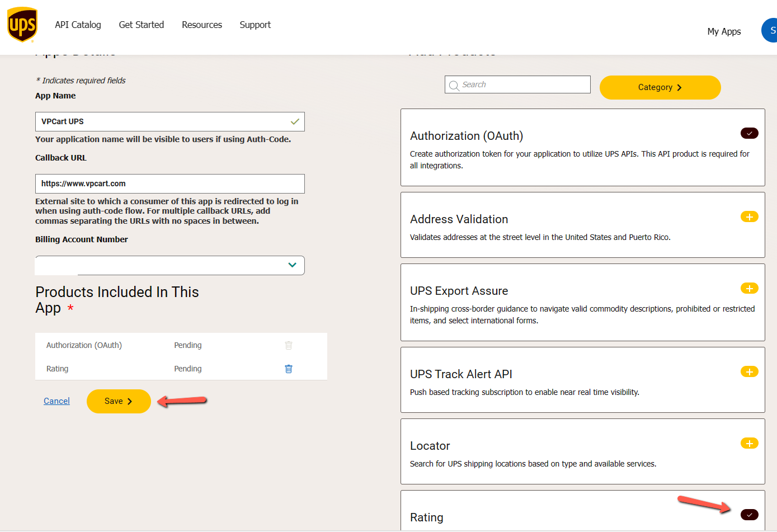Click the Locator card title
The height and width of the screenshot is (532, 777).
(x=430, y=446)
